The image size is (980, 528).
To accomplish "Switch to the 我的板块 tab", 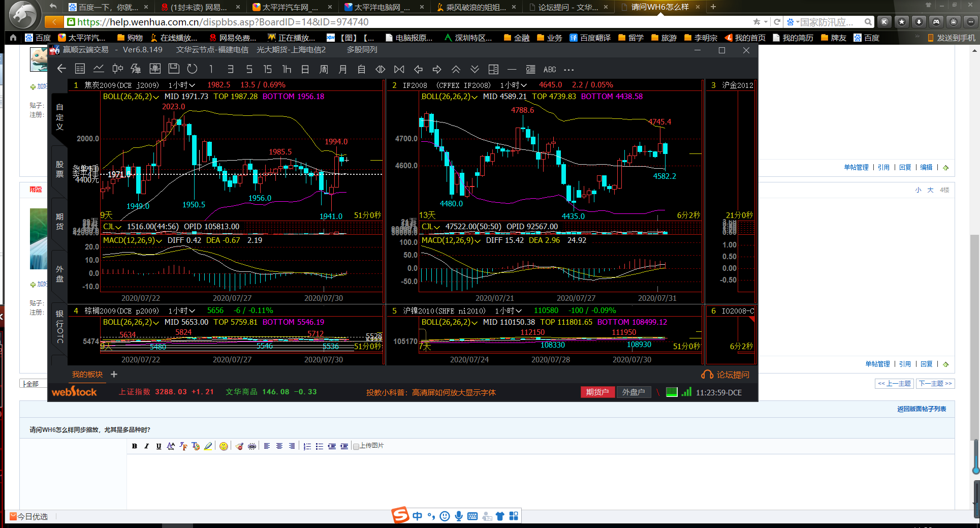I will click(87, 375).
